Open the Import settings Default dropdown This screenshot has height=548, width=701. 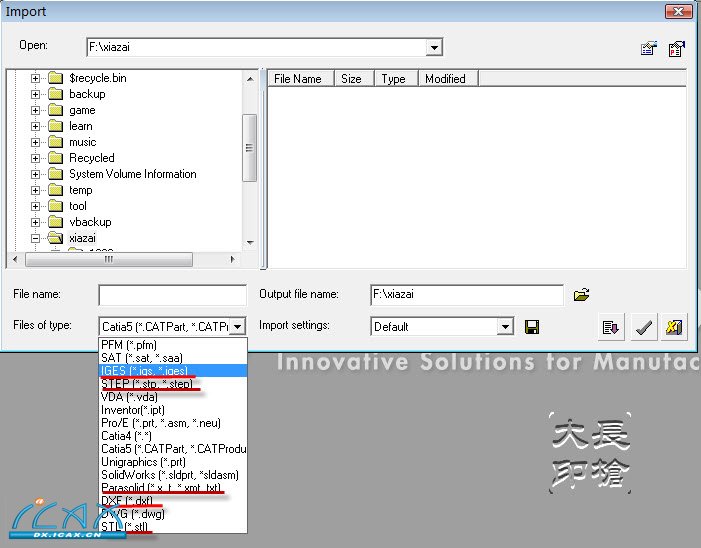pos(505,326)
